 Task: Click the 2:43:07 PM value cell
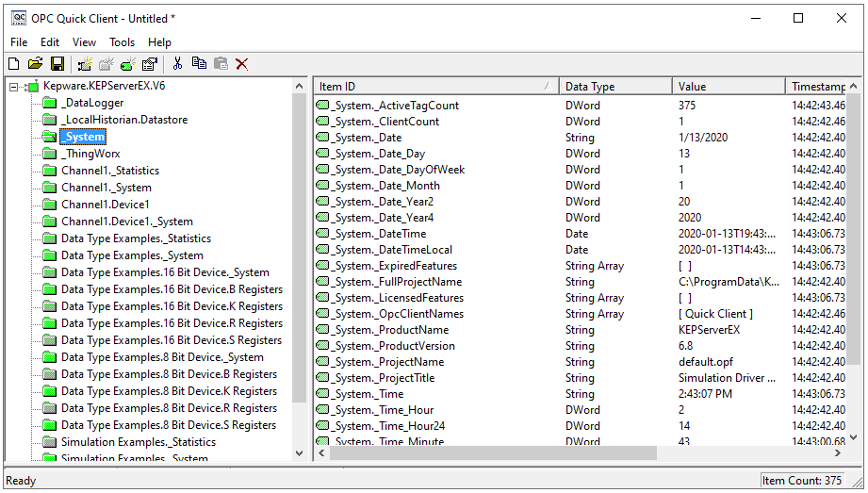tap(705, 394)
